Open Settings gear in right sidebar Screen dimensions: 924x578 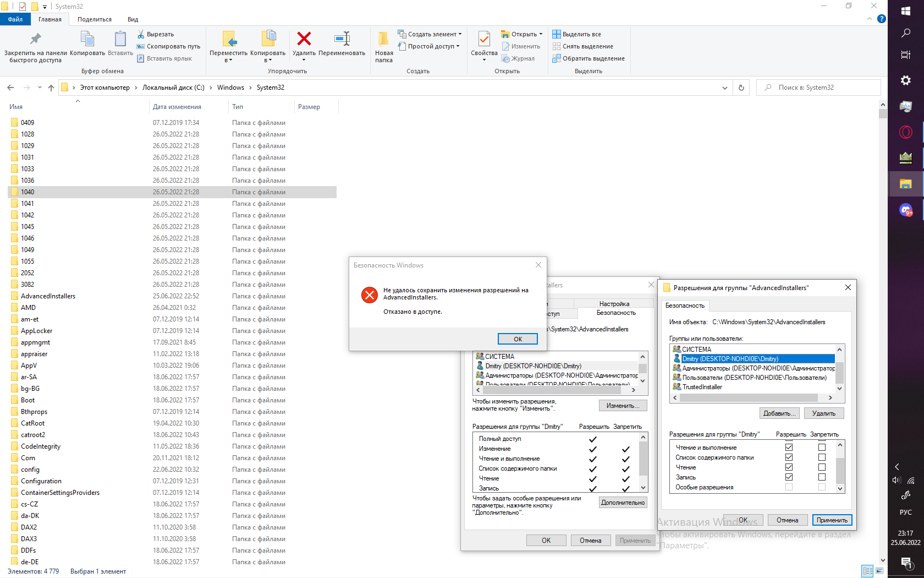(905, 80)
